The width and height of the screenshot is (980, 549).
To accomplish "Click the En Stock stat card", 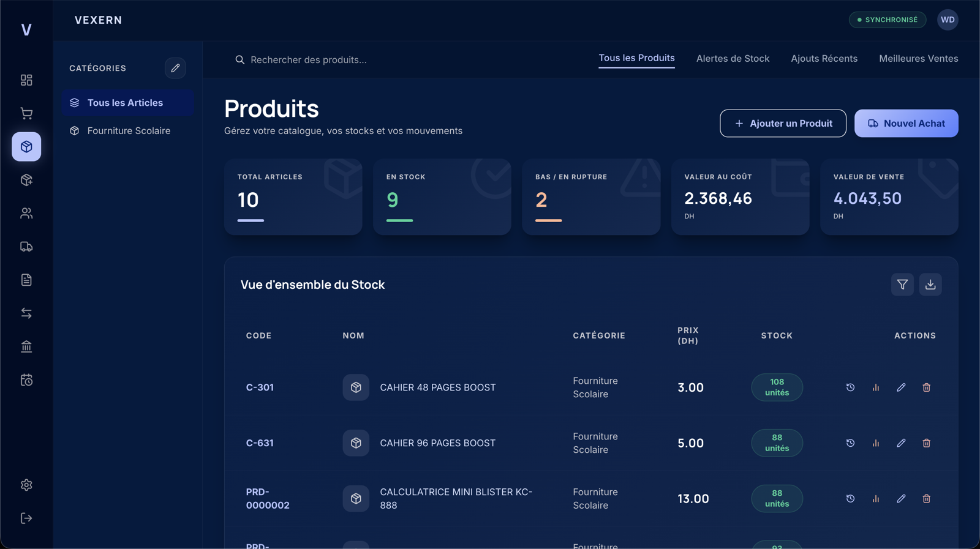I will tap(442, 197).
